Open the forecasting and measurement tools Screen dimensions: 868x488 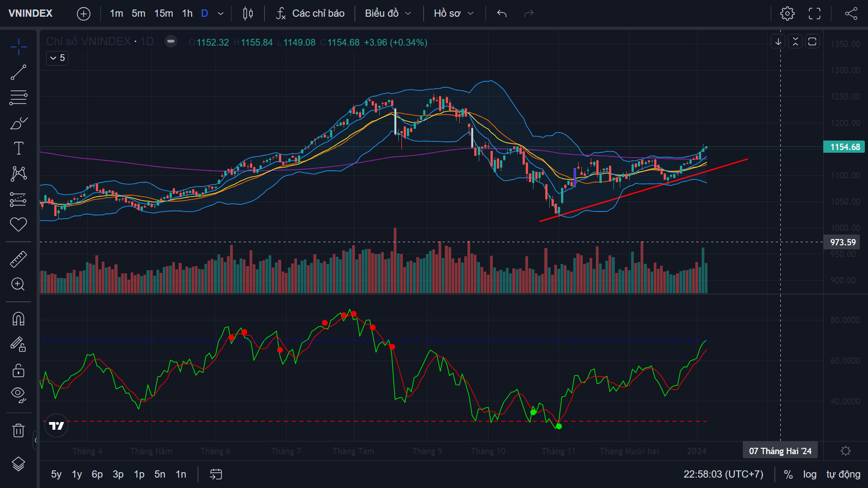19,199
